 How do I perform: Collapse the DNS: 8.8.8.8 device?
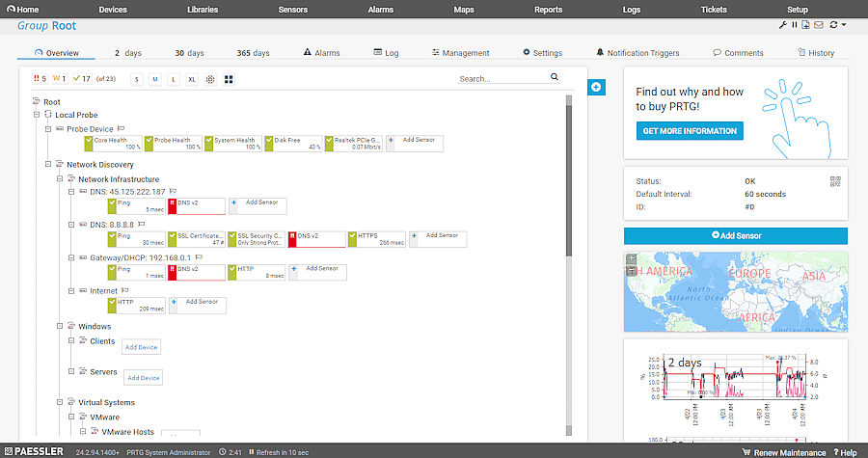click(71, 225)
